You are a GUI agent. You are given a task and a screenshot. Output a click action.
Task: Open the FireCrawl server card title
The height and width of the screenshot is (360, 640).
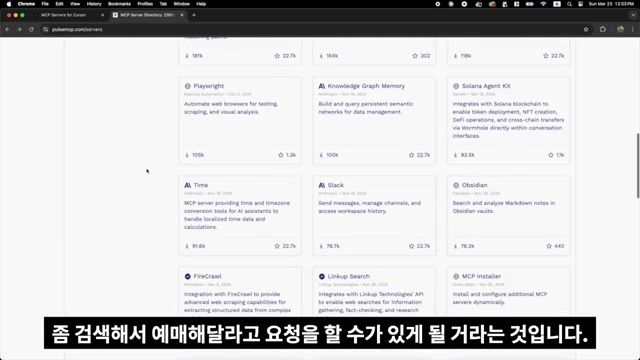click(x=207, y=276)
